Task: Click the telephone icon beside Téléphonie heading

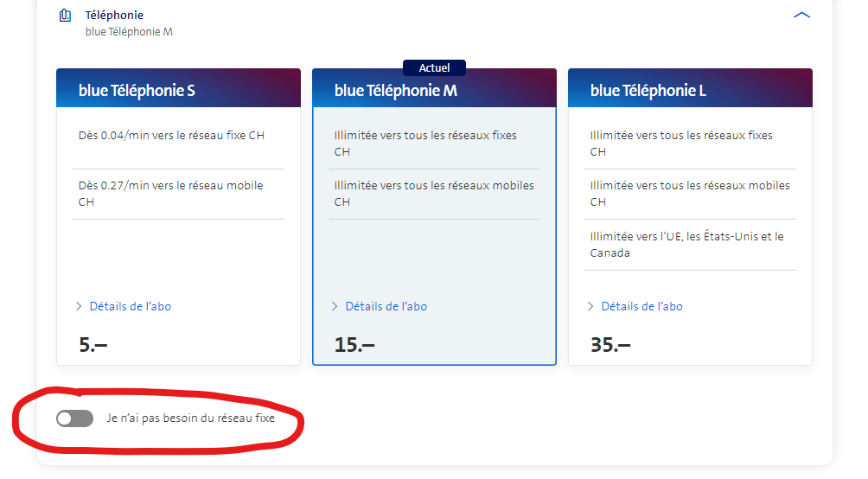Action: [65, 16]
